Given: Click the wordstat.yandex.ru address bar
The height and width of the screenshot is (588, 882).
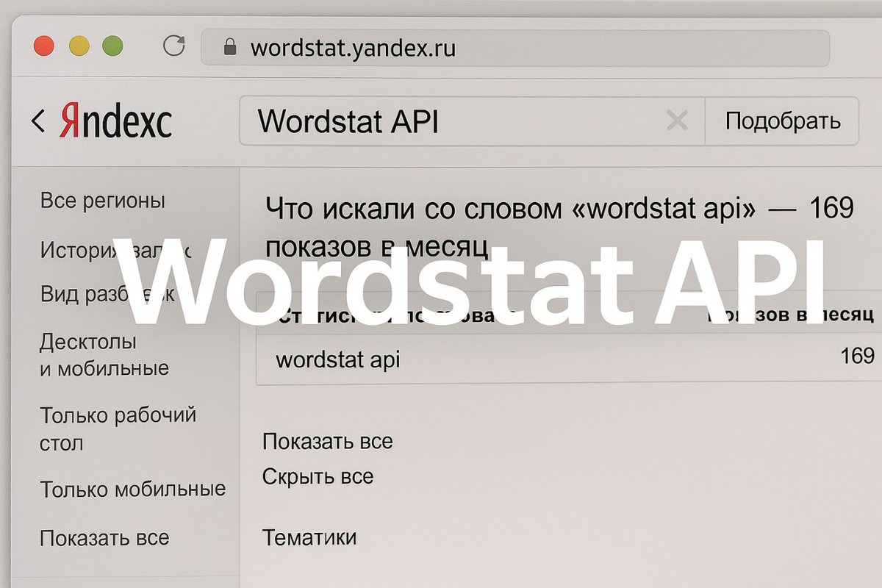Looking at the screenshot, I should (515, 49).
